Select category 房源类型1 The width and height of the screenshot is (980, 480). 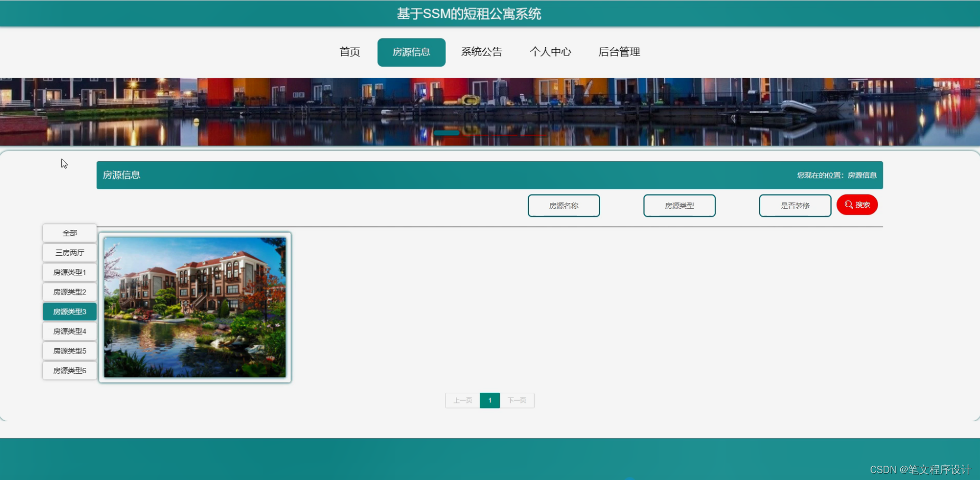pos(69,272)
